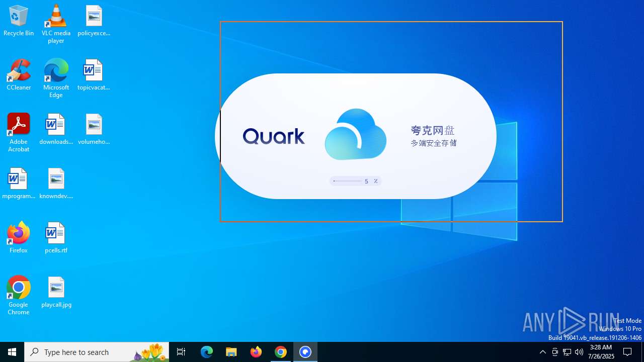Screen dimensions: 644x362
Task: Launch Google Chrome desktop shortcut
Action: pyautogui.click(x=19, y=296)
